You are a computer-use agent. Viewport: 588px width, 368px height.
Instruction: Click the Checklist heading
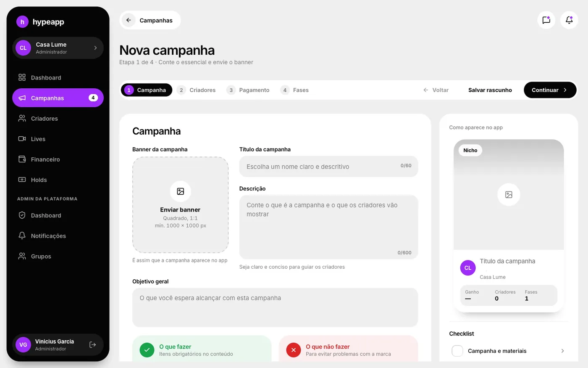(x=462, y=334)
